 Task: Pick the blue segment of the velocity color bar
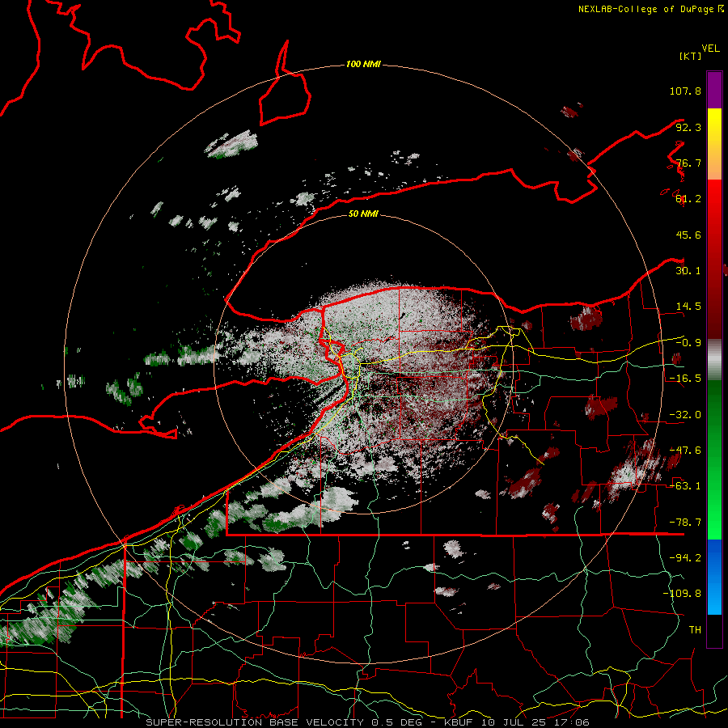(714, 577)
